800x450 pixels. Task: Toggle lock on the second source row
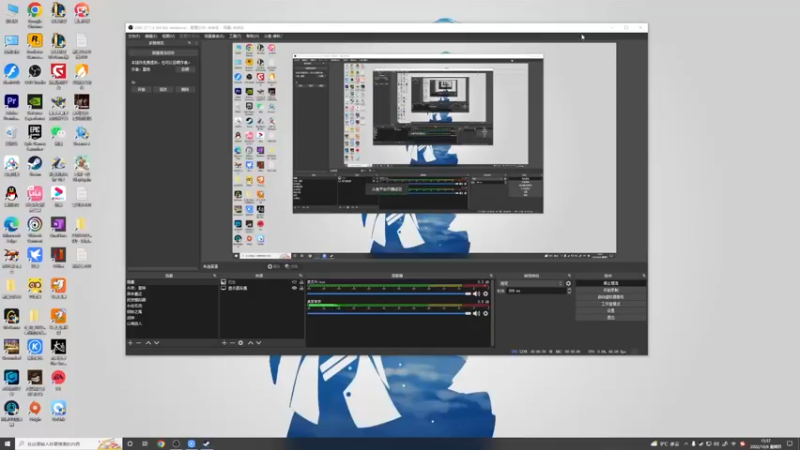tap(301, 288)
